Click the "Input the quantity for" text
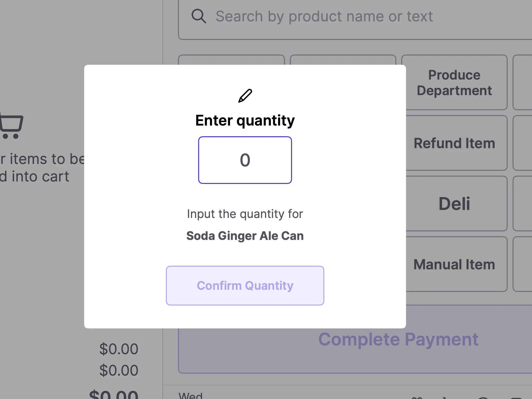Image resolution: width=532 pixels, height=399 pixels. [x=245, y=214]
